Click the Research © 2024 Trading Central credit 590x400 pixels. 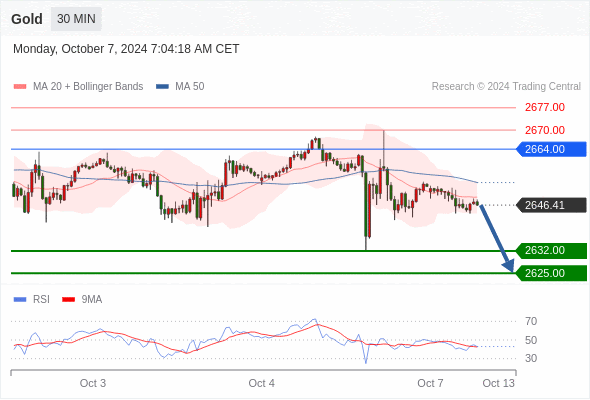point(506,87)
